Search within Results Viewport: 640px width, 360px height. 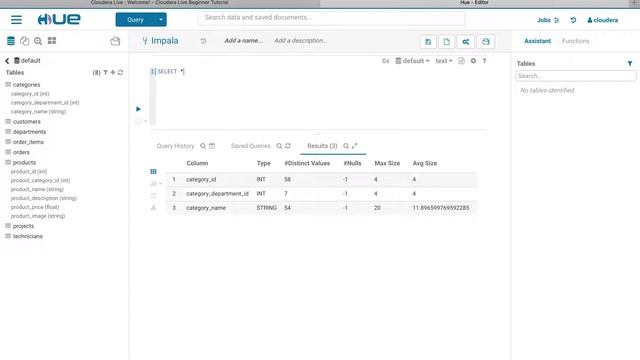click(346, 146)
